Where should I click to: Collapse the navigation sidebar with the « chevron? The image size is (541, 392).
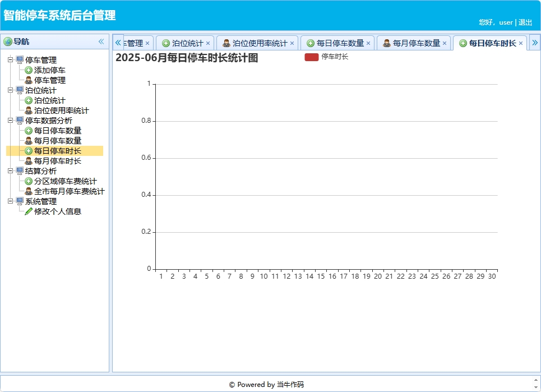pyautogui.click(x=101, y=41)
